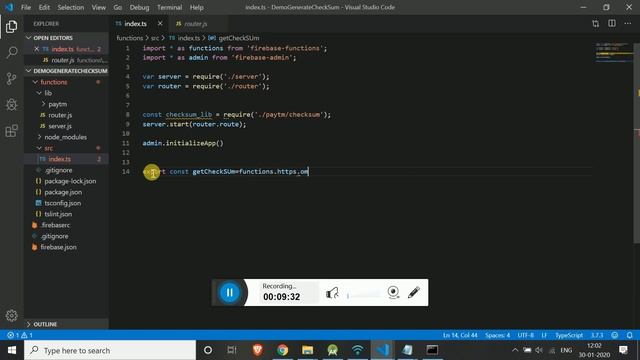Viewport: 640px width, 360px height.
Task: Open the terminal window on taskbar
Action: [432, 350]
